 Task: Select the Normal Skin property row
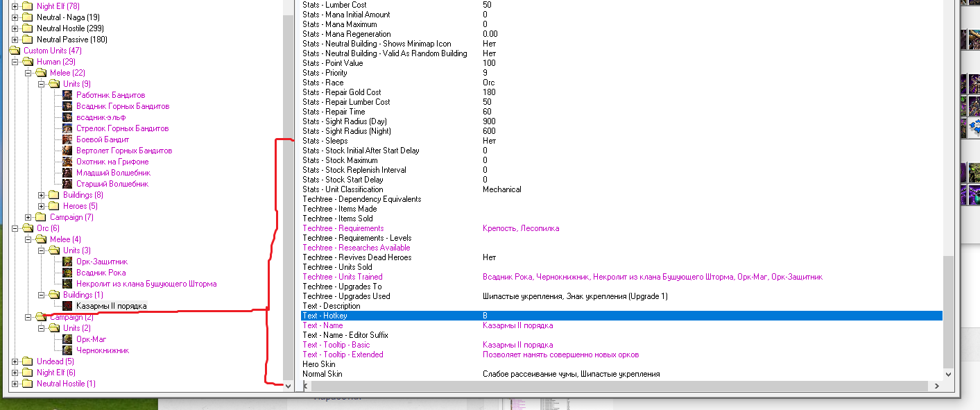[621, 374]
